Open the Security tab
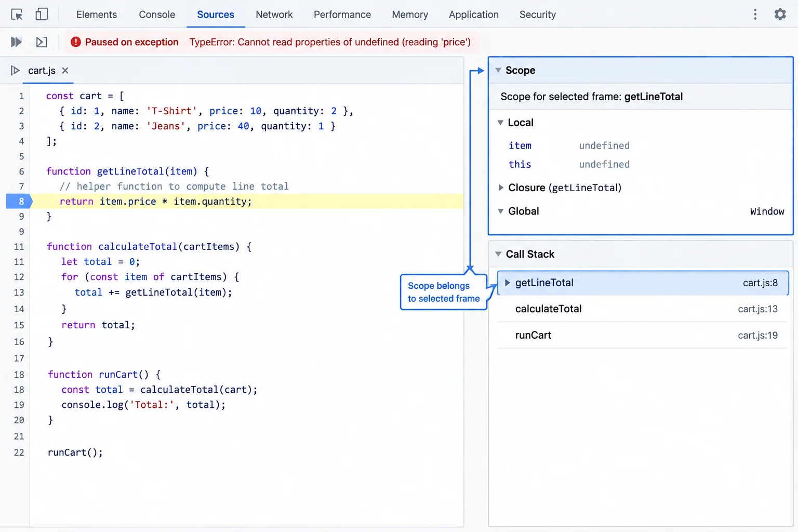This screenshot has width=798, height=532. [x=538, y=15]
